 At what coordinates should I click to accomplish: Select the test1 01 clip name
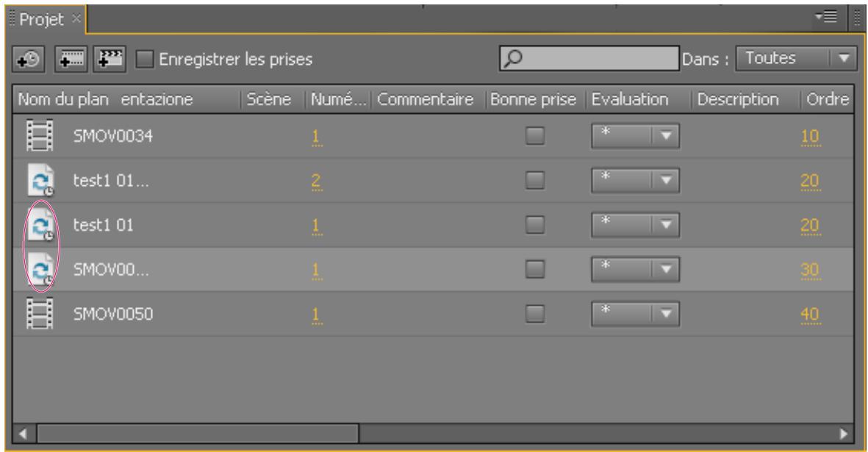click(x=103, y=225)
